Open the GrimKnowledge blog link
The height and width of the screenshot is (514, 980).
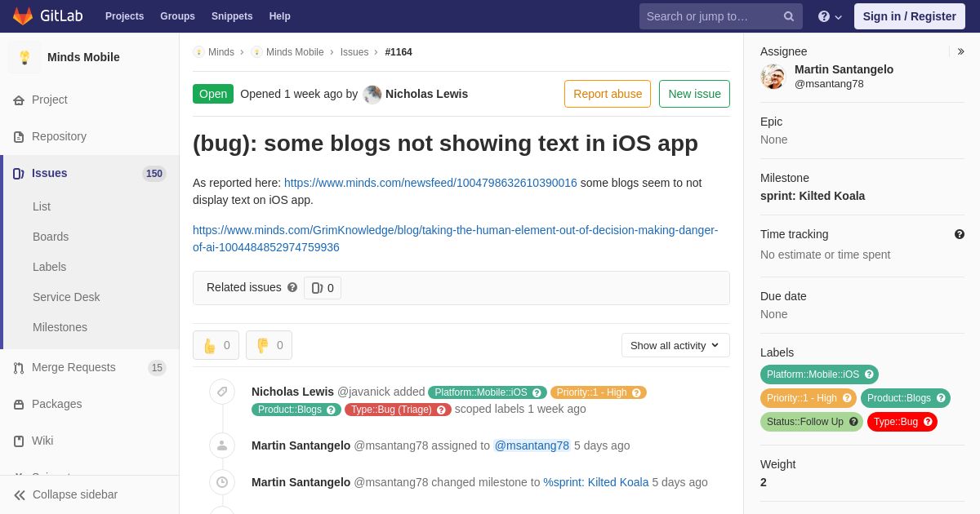point(456,239)
